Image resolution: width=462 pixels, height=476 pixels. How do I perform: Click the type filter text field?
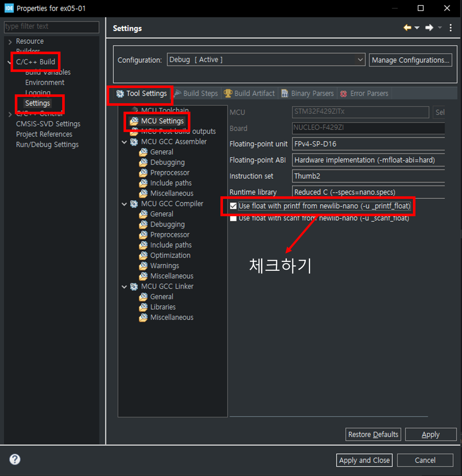click(x=52, y=26)
